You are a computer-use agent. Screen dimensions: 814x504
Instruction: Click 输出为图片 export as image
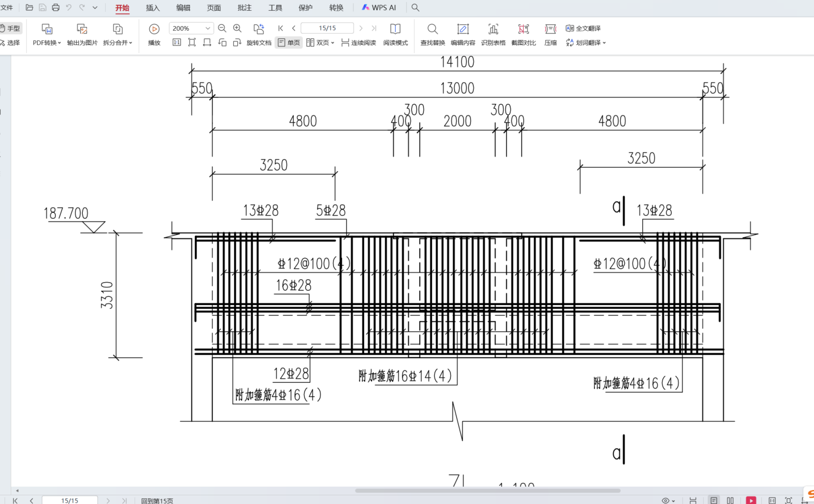(x=82, y=35)
